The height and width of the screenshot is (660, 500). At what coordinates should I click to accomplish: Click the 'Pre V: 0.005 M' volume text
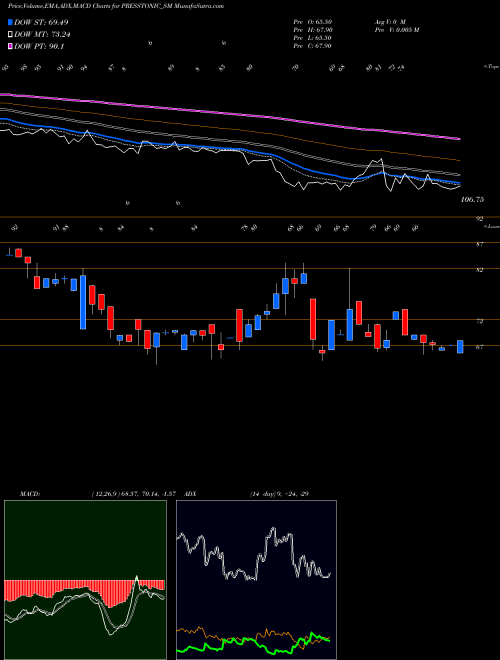click(x=396, y=30)
